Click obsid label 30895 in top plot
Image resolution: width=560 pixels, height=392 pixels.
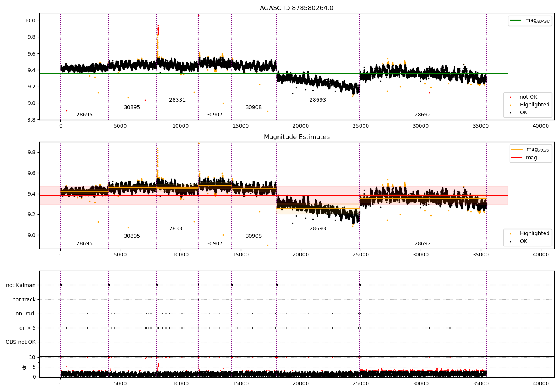tap(132, 107)
